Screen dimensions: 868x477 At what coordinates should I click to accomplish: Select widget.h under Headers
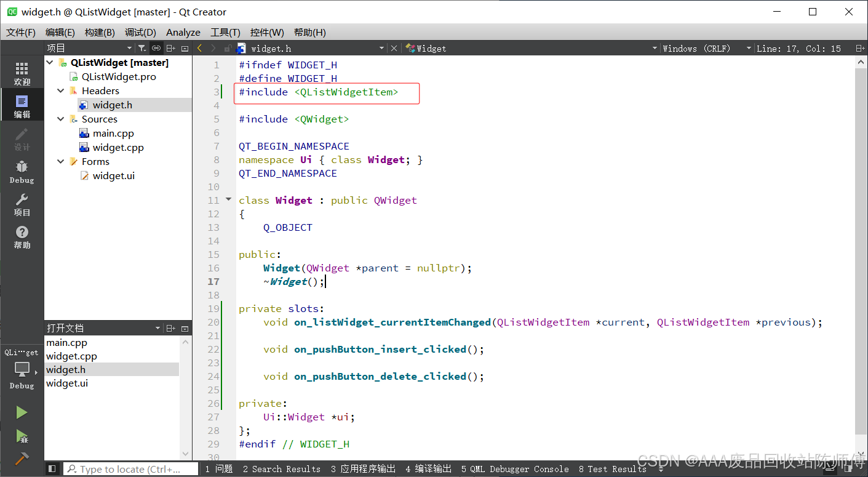(112, 105)
